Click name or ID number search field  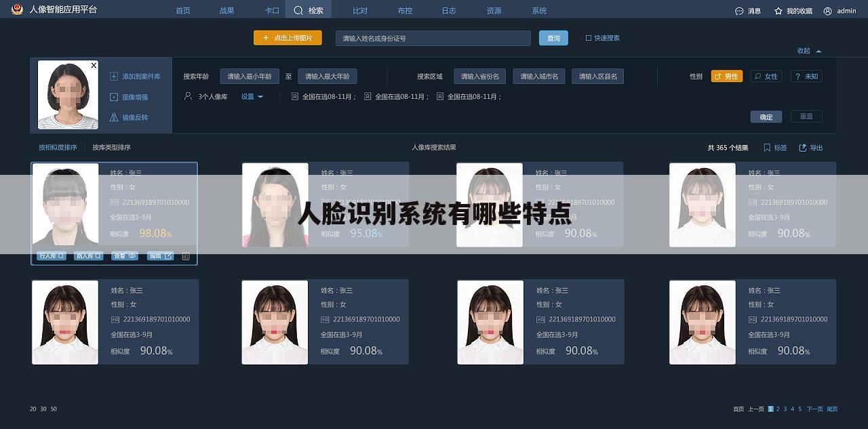click(433, 38)
